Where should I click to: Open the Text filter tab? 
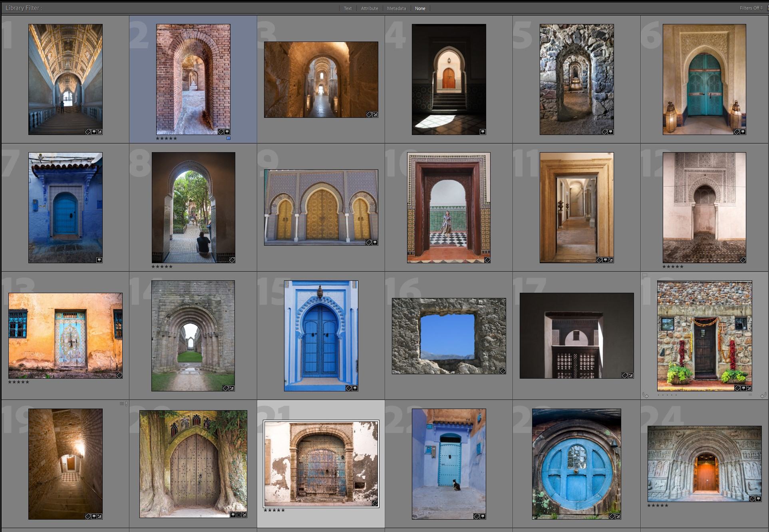tap(348, 8)
